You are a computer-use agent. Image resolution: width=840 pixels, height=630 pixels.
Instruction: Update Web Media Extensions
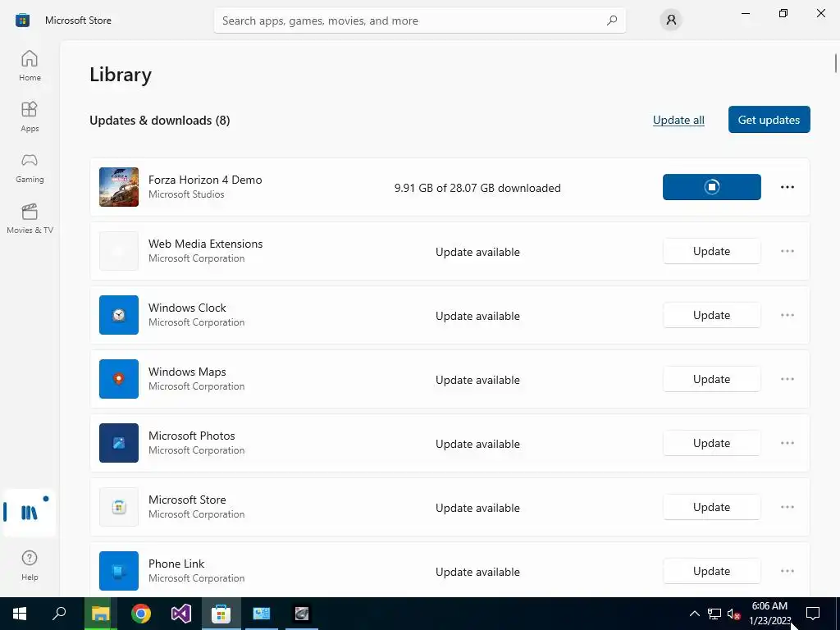pos(711,251)
